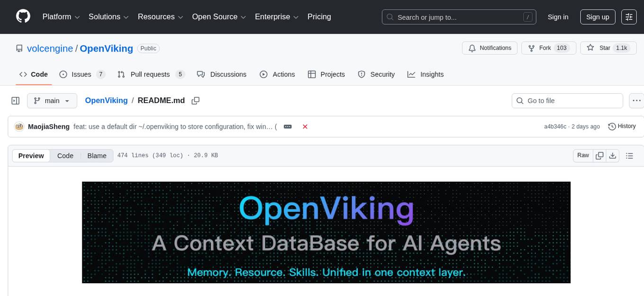Click the Go to file search field

point(567,100)
